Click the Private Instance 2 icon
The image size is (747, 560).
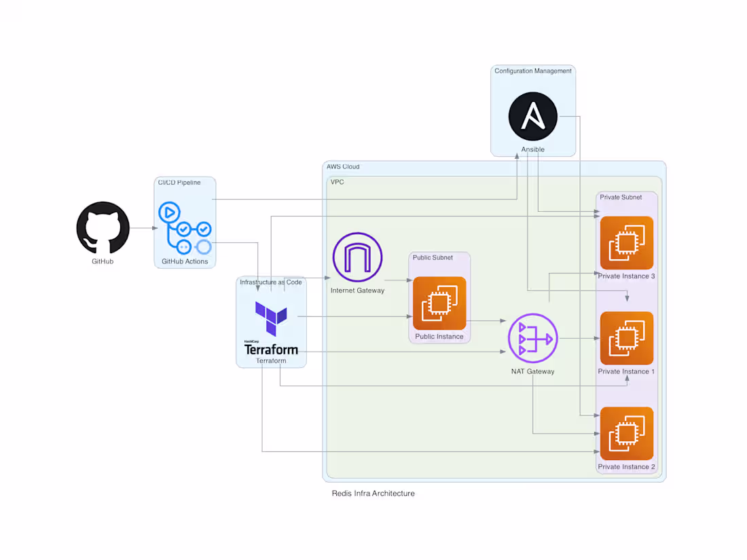tap(626, 433)
